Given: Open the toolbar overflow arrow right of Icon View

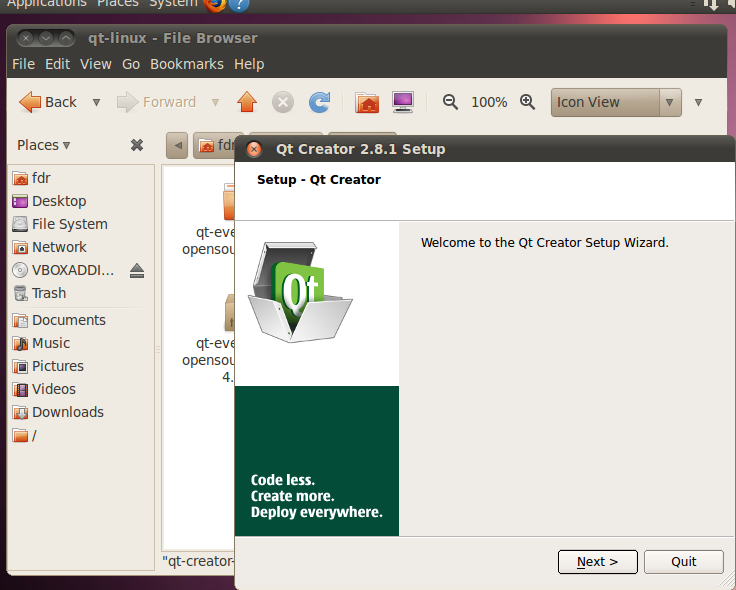Looking at the screenshot, I should click(x=698, y=102).
